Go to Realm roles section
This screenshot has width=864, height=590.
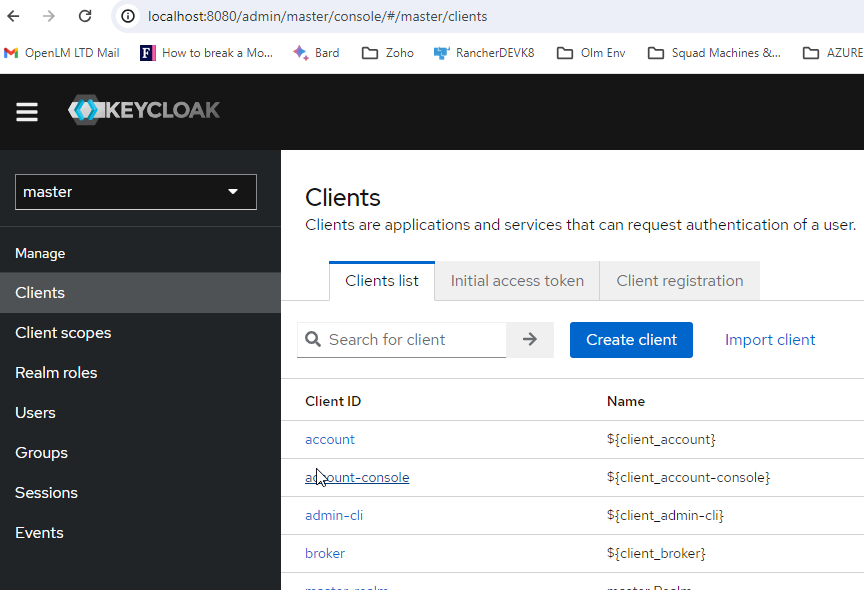(56, 373)
